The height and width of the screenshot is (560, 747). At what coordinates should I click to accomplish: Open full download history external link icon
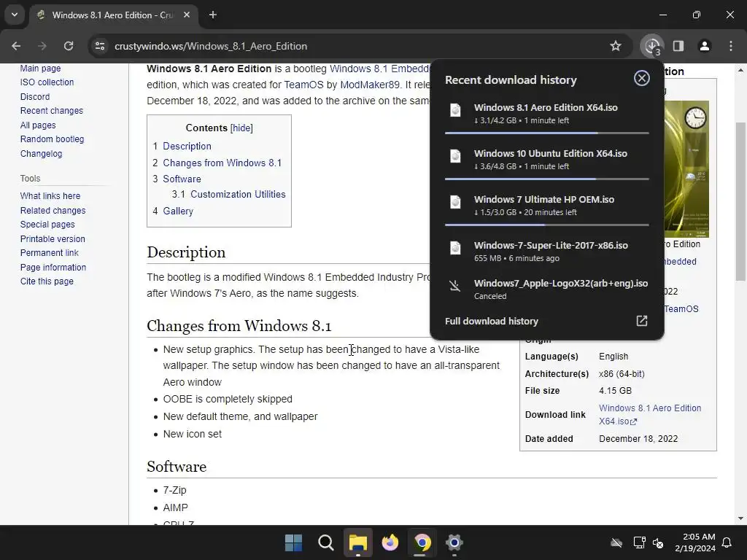642,321
